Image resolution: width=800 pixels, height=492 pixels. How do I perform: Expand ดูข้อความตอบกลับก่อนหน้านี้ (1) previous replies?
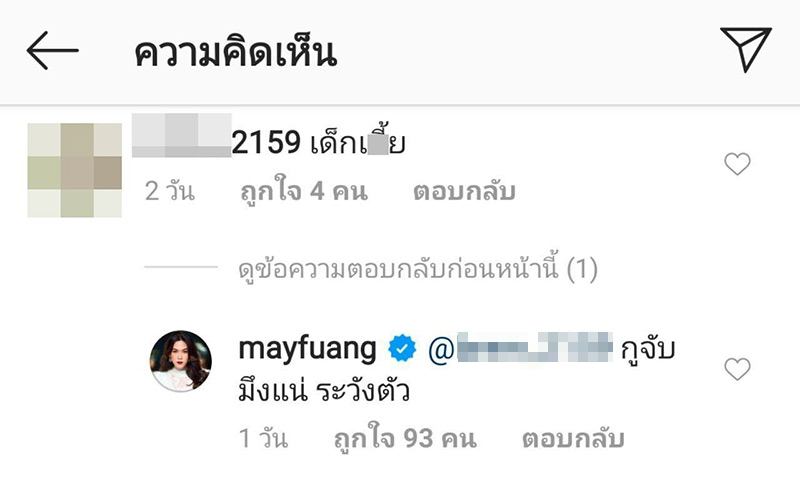point(418,267)
